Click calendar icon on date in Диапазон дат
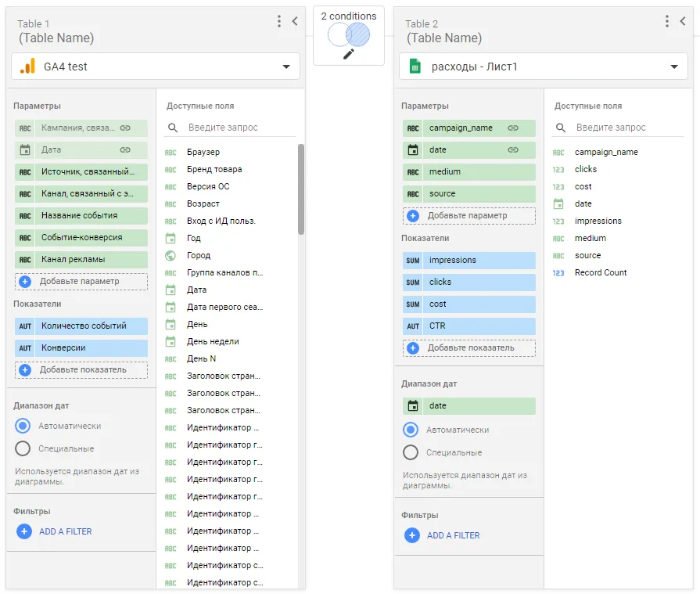 tap(413, 406)
